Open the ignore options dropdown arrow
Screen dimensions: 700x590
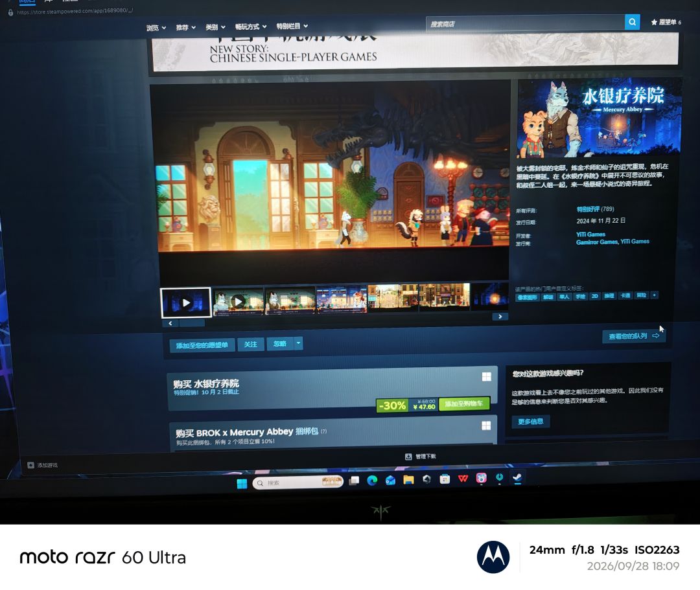pyautogui.click(x=298, y=343)
